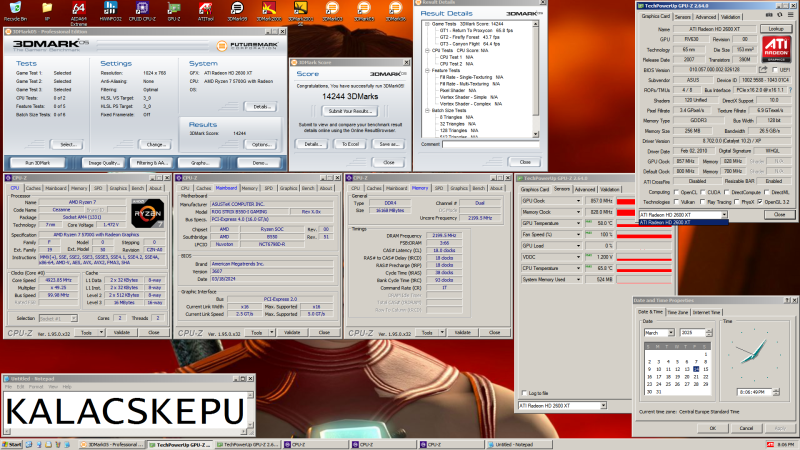Image resolution: width=800 pixels, height=450 pixels.
Task: Click OK in Date and Time Properties
Action: point(712,428)
